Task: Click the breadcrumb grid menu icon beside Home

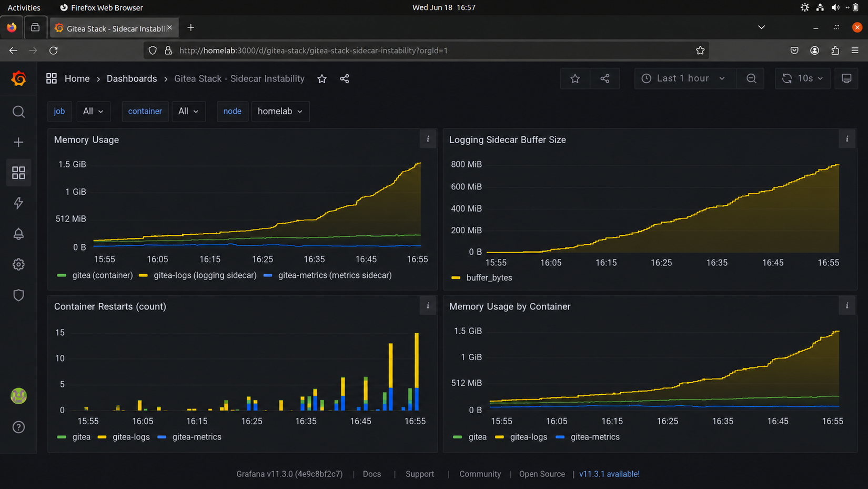Action: click(52, 78)
